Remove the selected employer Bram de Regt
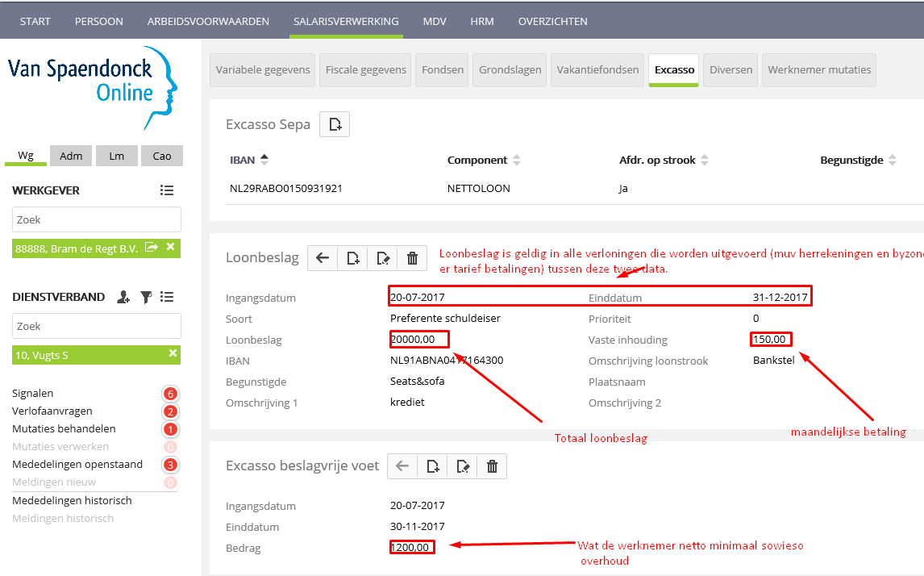Screen dimensions: 924x576 coord(170,247)
